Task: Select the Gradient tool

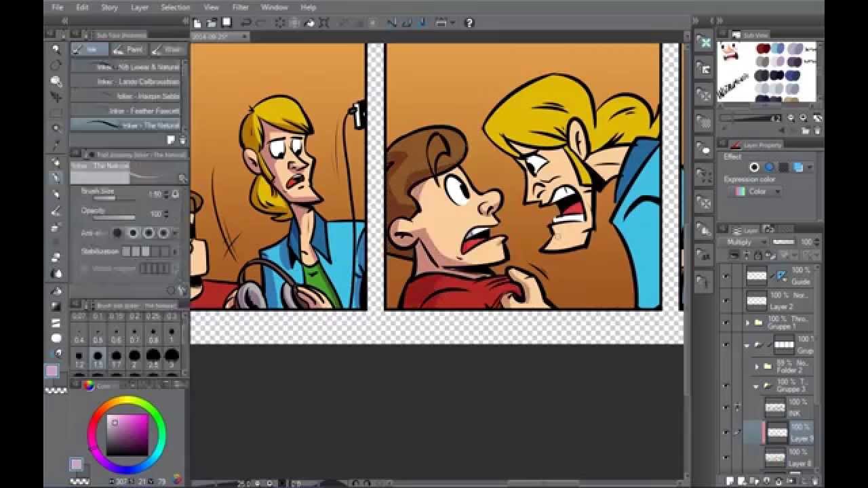Action: click(56, 306)
